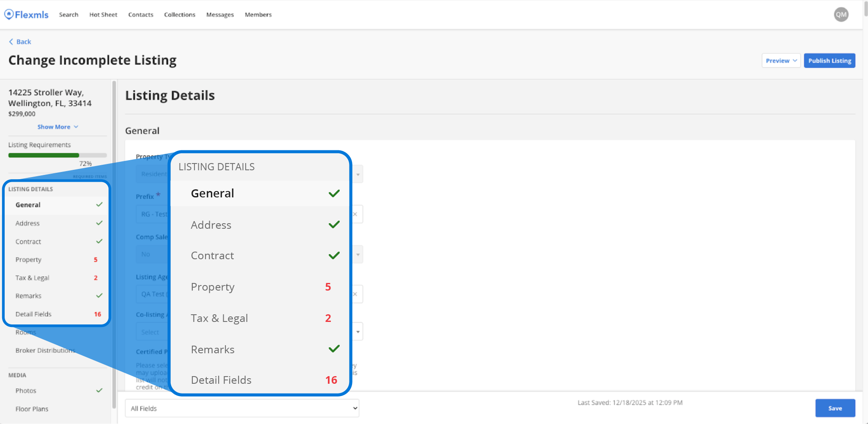Click the "14225 Stroller Way" address text
Image resolution: width=868 pixels, height=424 pixels.
pos(46,92)
